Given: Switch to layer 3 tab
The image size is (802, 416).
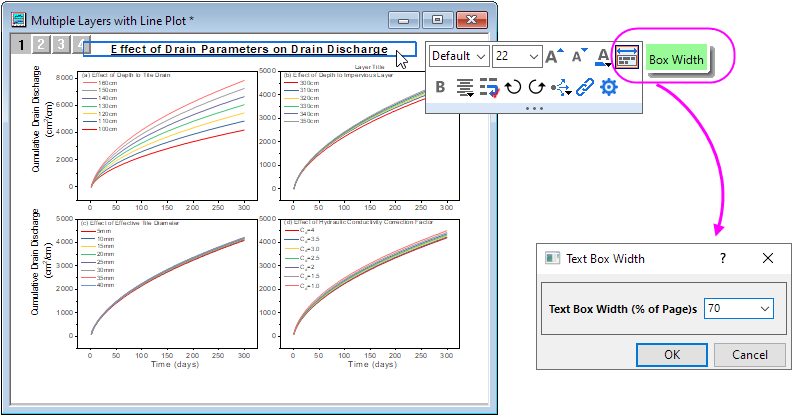Looking at the screenshot, I should click(59, 44).
